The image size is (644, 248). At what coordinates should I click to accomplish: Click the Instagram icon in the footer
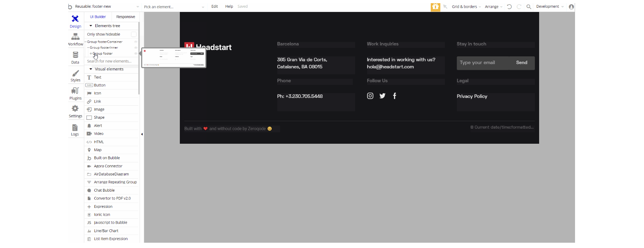point(370,96)
